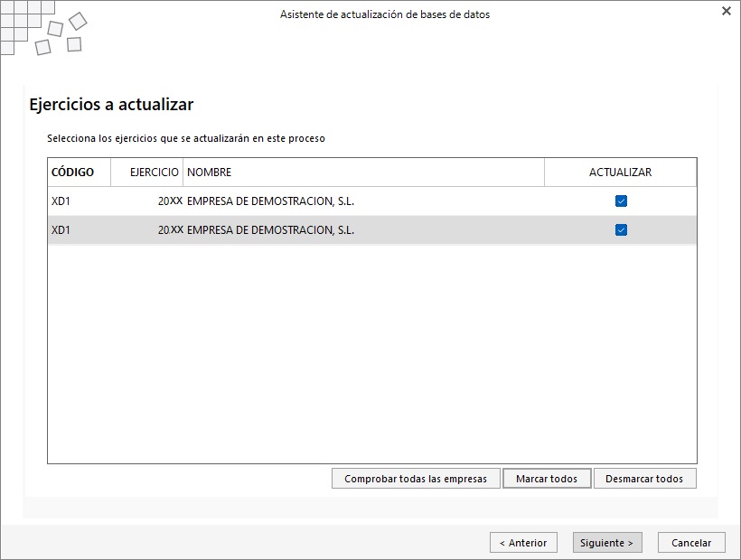Proceed with the Siguiente button

607,543
